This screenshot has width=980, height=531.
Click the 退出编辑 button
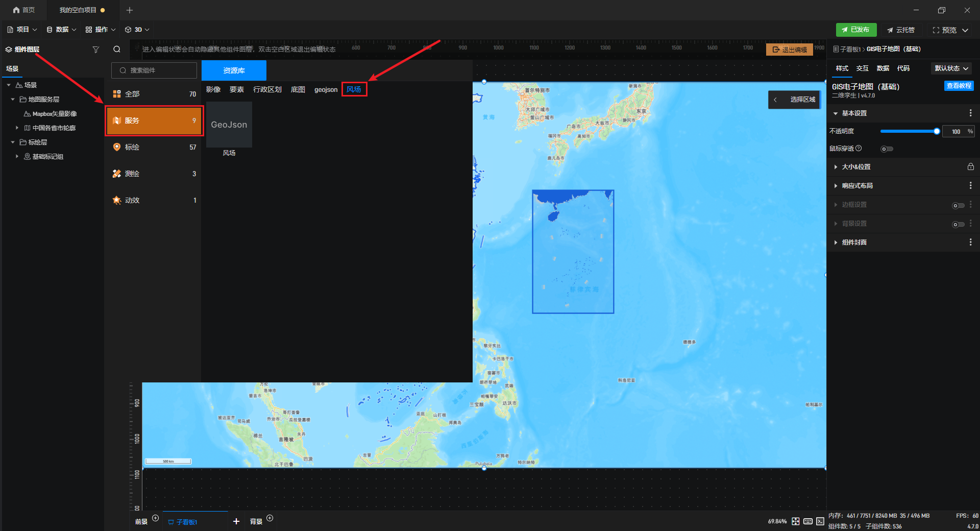pos(790,50)
